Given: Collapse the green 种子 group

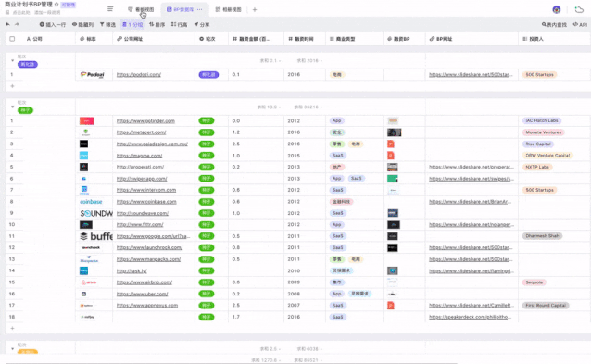Looking at the screenshot, I should click(12, 107).
